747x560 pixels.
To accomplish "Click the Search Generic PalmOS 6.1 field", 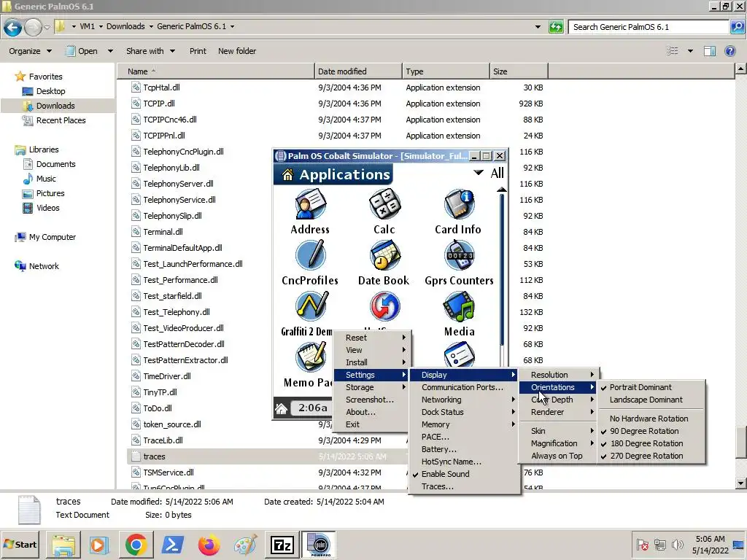I will click(x=649, y=27).
